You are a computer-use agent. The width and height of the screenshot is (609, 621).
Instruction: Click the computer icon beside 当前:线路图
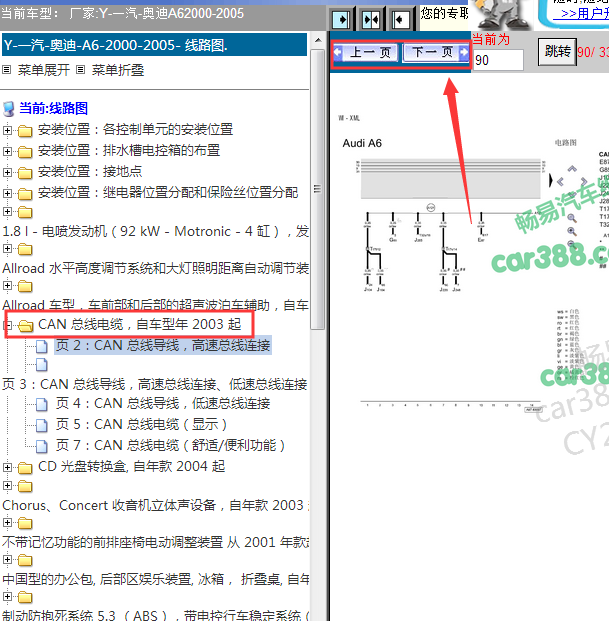tap(9, 109)
